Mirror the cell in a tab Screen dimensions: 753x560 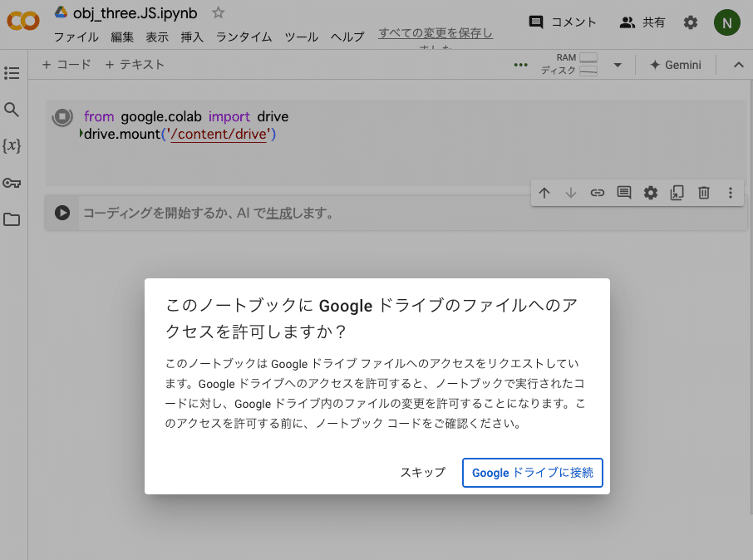[677, 193]
